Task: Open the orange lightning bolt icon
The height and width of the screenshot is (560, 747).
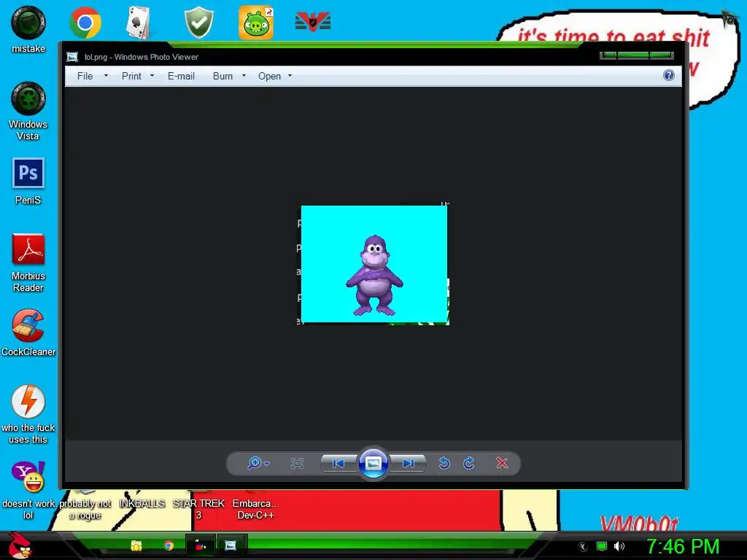Action: point(28,414)
